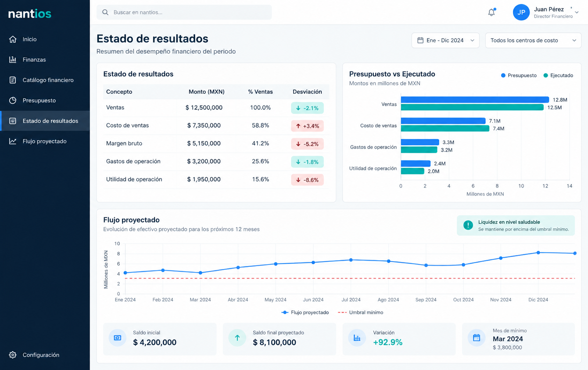
Task: Navigate to Presupuesto
Action: pyautogui.click(x=45, y=100)
